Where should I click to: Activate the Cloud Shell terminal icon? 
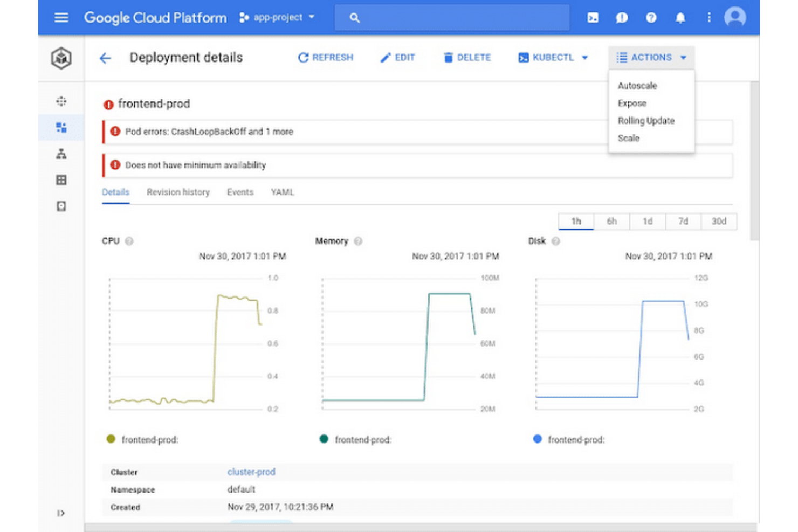[593, 18]
